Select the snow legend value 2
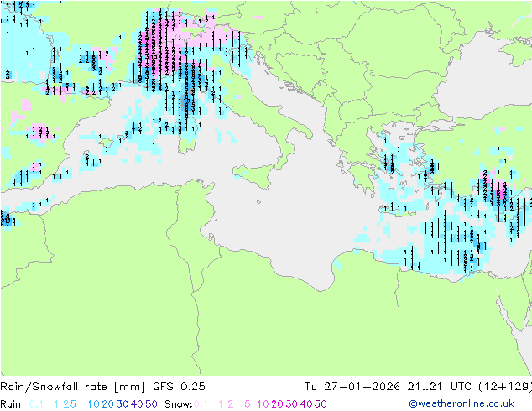Viewport: 532px width, 411px height. (x=231, y=404)
